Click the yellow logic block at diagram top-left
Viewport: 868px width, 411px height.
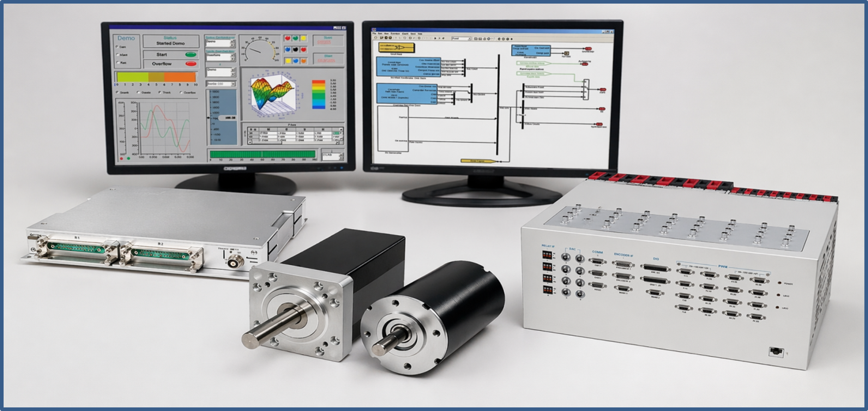click(396, 47)
